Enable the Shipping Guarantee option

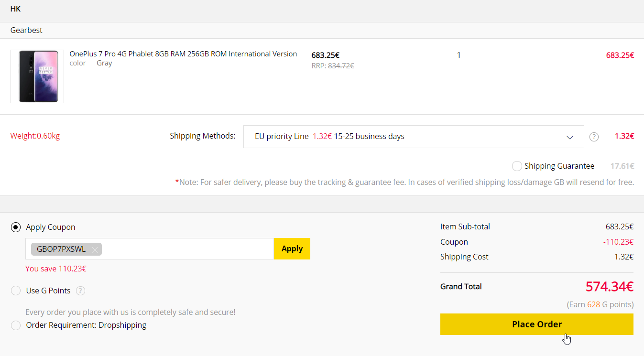[x=517, y=166]
